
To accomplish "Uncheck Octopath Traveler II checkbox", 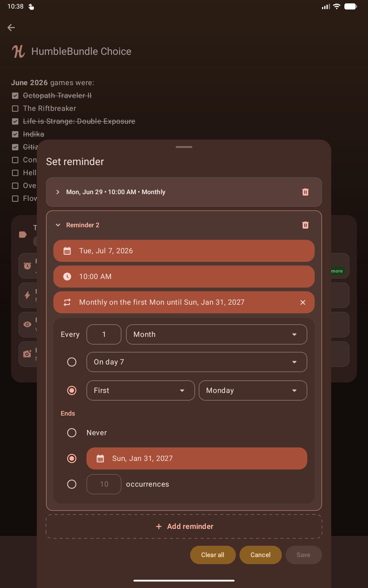I will 15,96.
